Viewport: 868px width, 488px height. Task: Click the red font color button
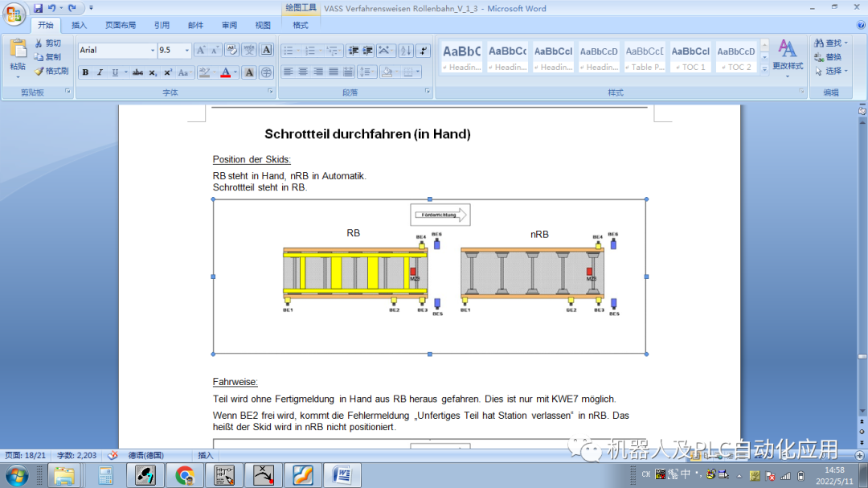coord(225,72)
